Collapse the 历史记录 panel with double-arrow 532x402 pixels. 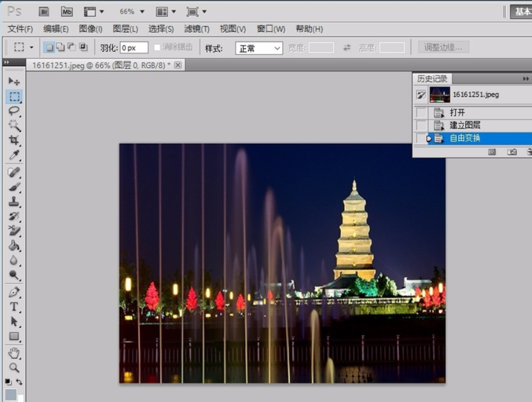point(525,79)
